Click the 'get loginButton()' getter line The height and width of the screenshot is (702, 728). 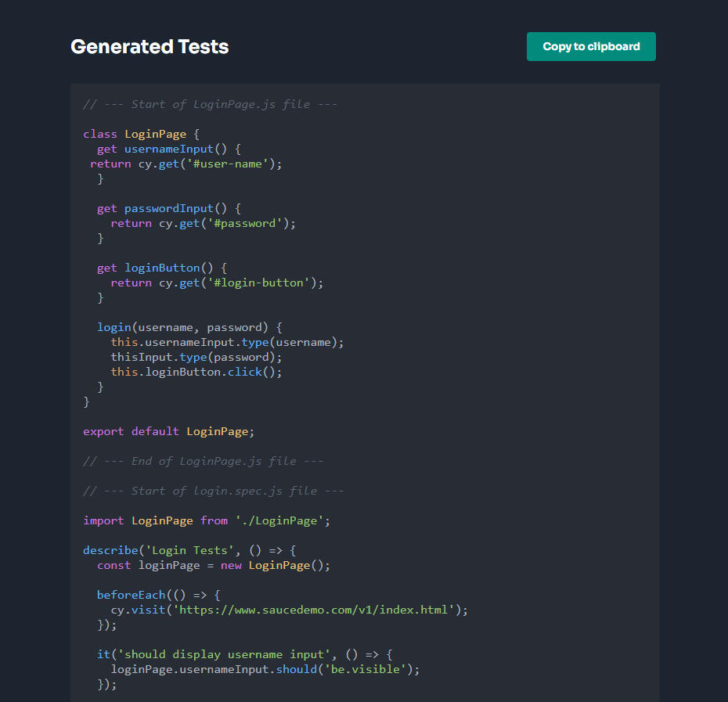tap(162, 268)
